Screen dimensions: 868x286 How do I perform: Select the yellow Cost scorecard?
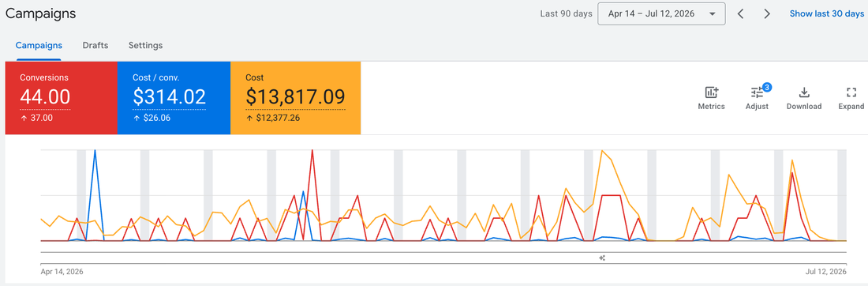[296, 98]
